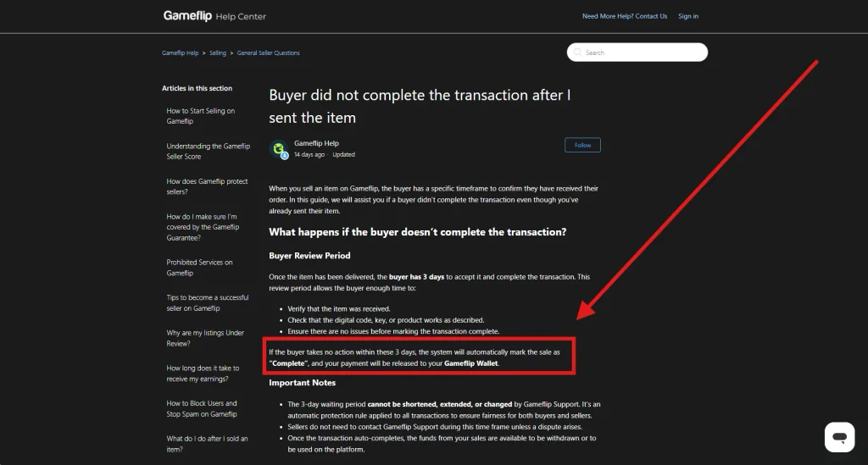Viewport: 868px width, 465px height.
Task: Open How to Block Users and Stop Spam article
Action: click(202, 408)
